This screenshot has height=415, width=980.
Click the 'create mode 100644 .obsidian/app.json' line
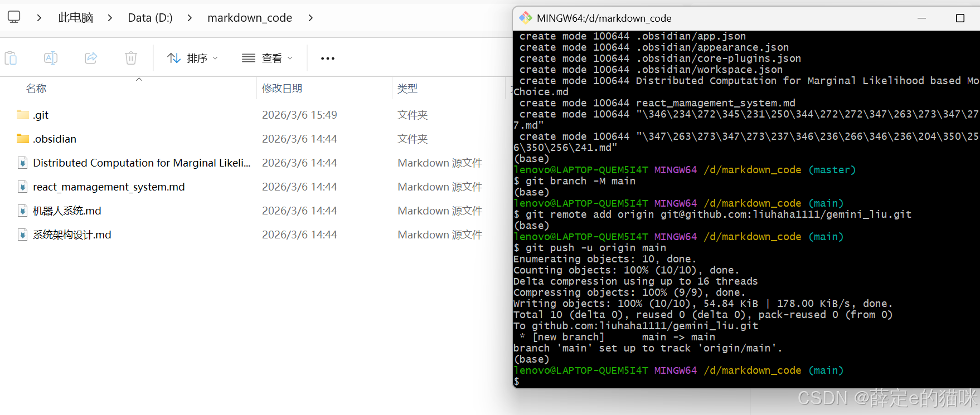tap(633, 36)
